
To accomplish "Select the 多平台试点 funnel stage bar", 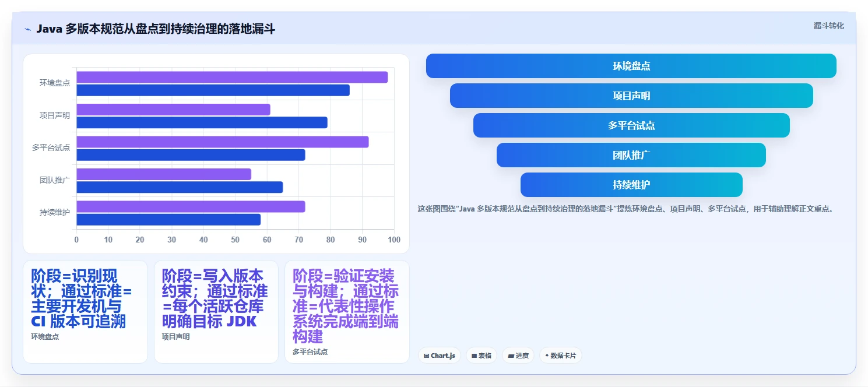I will pos(631,125).
